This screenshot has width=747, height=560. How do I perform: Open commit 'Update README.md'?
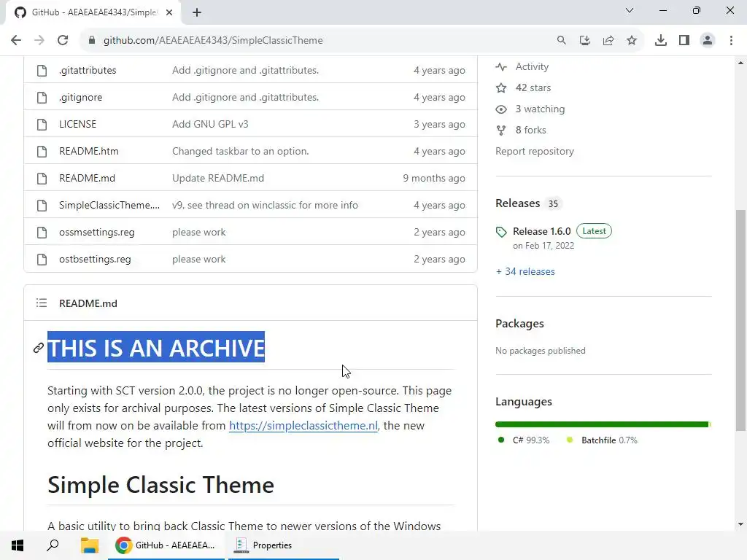218,178
